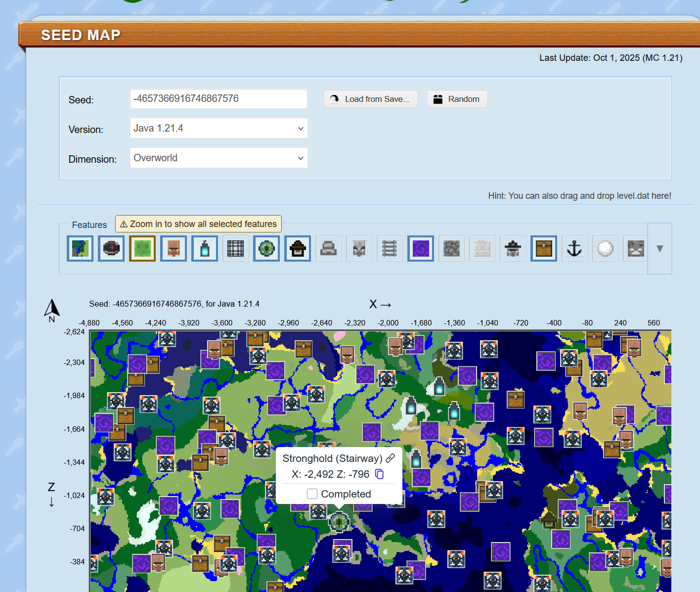Click the Village feature icon
The image size is (700, 592).
(x=174, y=248)
